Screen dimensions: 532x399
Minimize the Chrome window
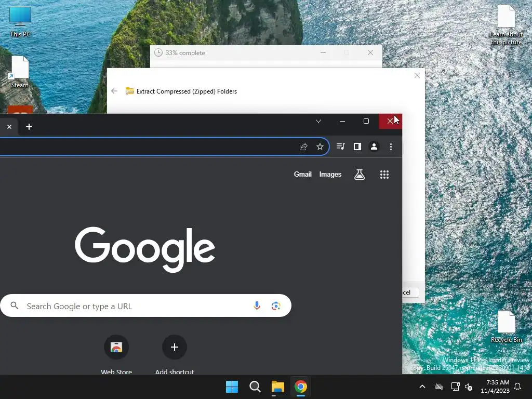click(342, 121)
